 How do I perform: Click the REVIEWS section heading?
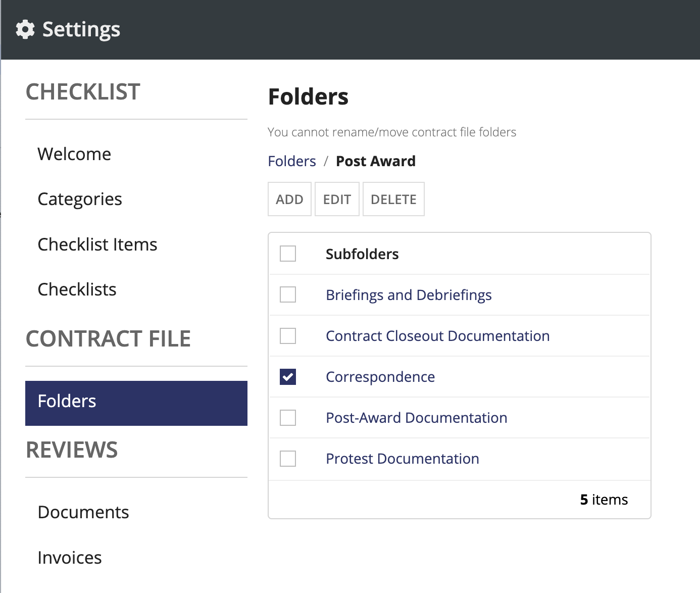[x=72, y=450]
